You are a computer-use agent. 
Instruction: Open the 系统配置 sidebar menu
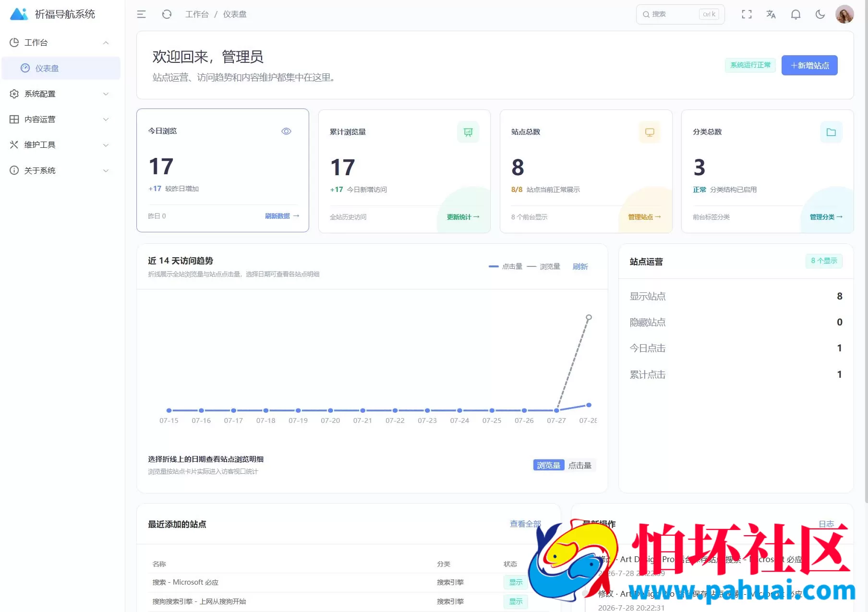[61, 94]
